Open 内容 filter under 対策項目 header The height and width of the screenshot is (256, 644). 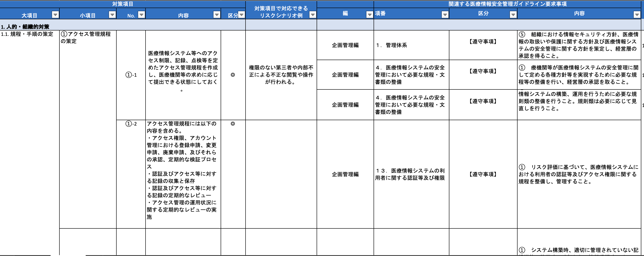[217, 15]
